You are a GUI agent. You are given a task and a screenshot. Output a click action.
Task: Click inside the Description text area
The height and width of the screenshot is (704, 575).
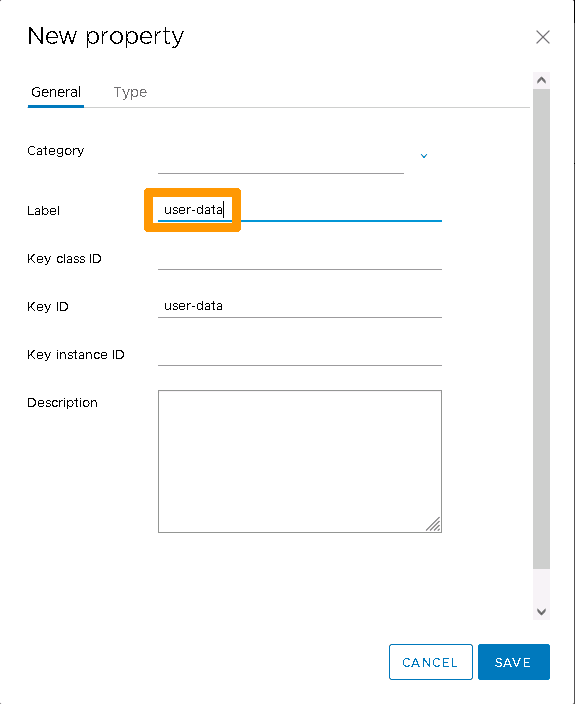point(300,461)
